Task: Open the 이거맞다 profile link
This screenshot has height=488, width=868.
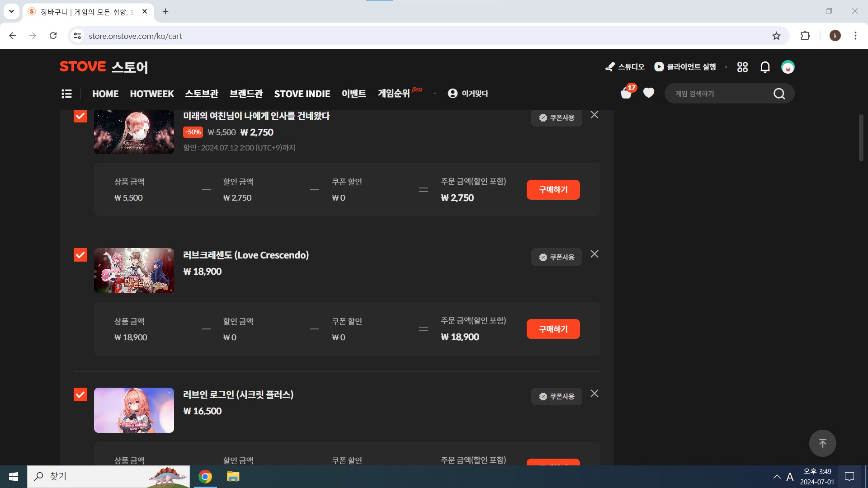Action: [x=468, y=94]
